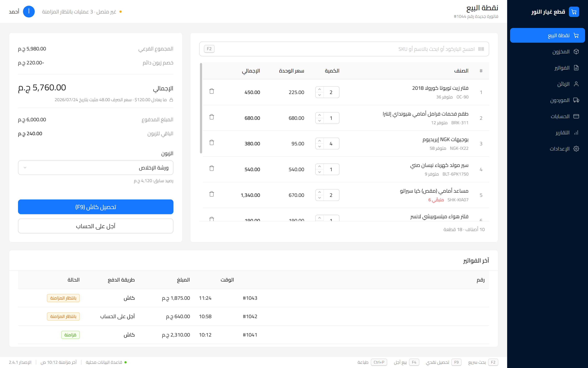The height and width of the screenshot is (368, 588).
Task: Click the barcode icon in the search box
Action: click(481, 49)
